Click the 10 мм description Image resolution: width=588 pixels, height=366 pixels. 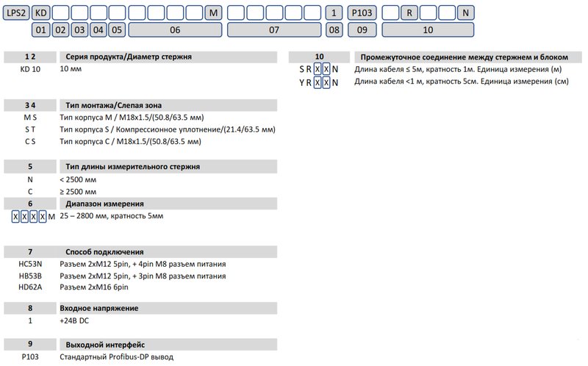click(71, 68)
